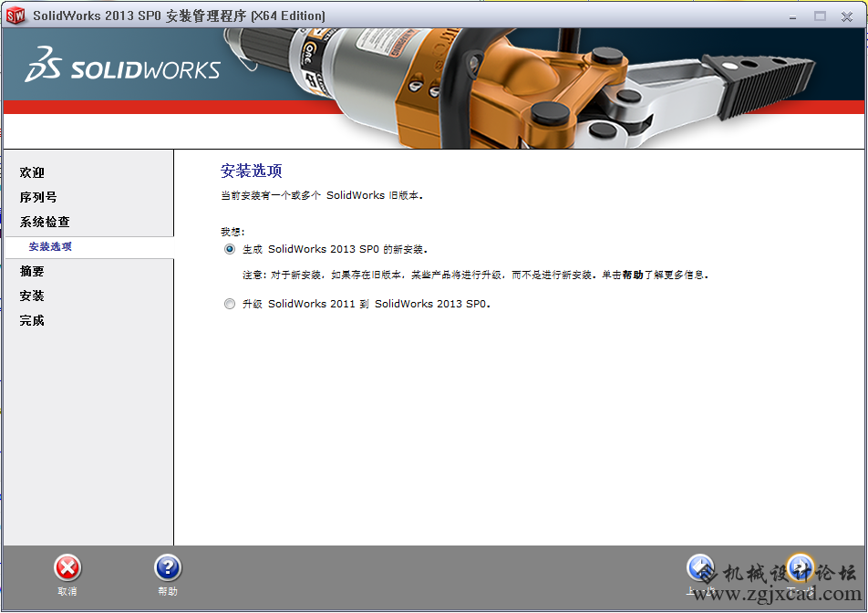Maximize the installation manager window
The image size is (868, 613).
click(x=820, y=16)
